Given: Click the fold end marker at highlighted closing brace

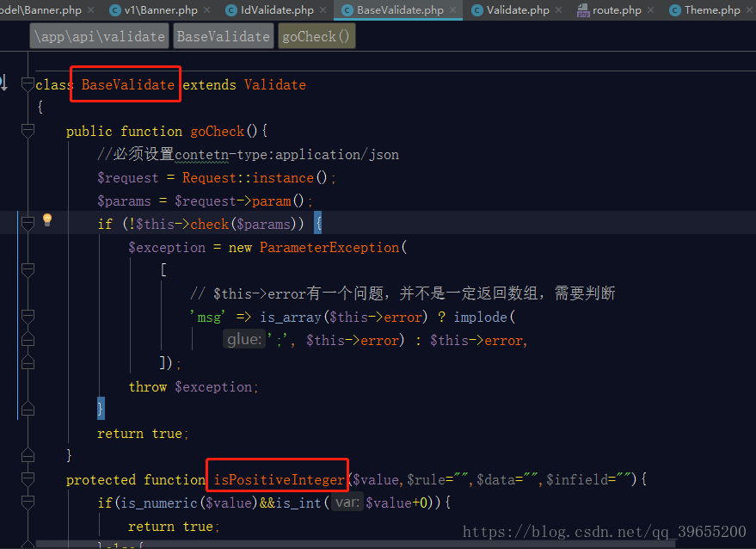Looking at the screenshot, I should click(x=28, y=409).
